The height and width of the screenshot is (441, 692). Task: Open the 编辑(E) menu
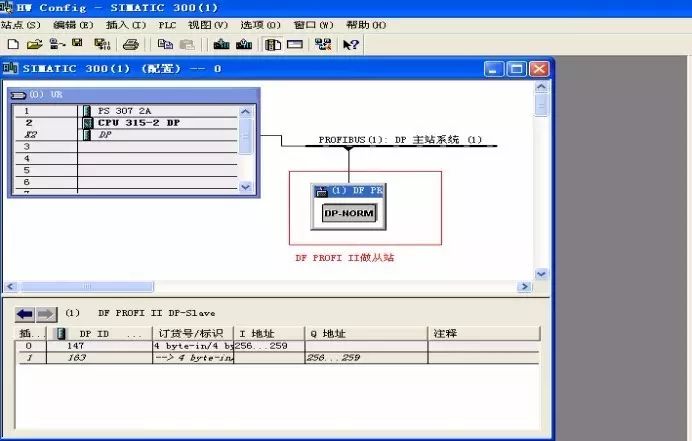(73, 25)
